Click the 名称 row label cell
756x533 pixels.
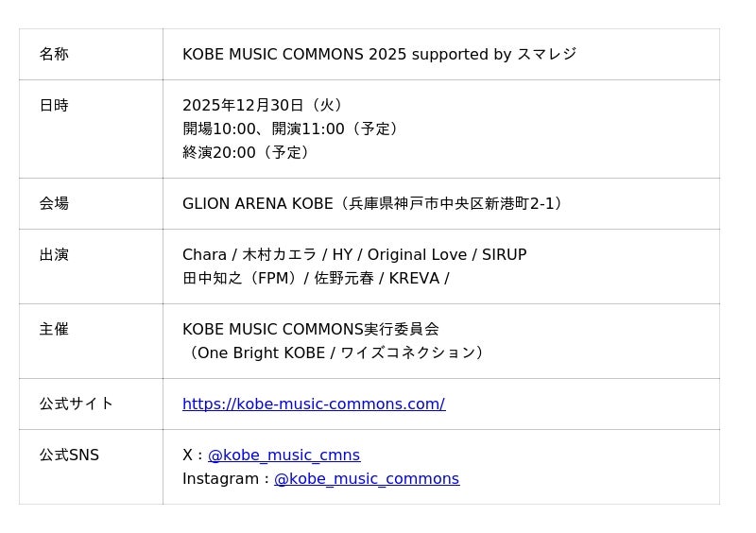click(x=54, y=55)
